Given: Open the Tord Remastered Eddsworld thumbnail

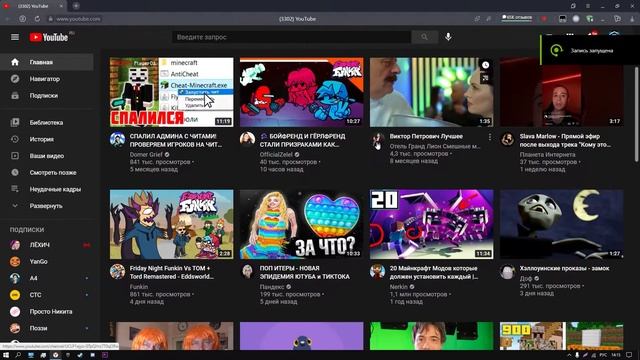Looking at the screenshot, I should pos(171,224).
